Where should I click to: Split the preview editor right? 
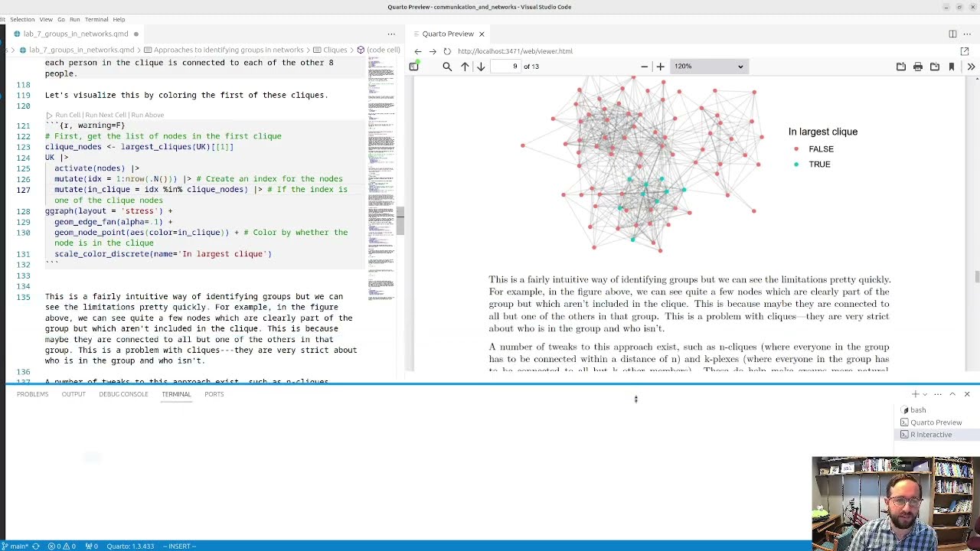(x=952, y=34)
